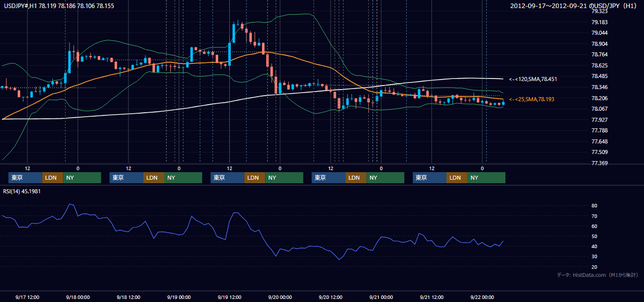Viewport: 644px width, 302px height.
Task: Click the rightmost NY session block
Action: click(x=486, y=178)
